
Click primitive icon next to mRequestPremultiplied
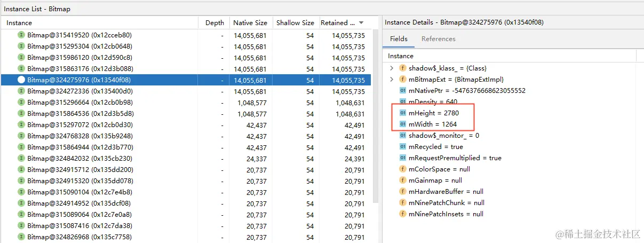(x=403, y=158)
